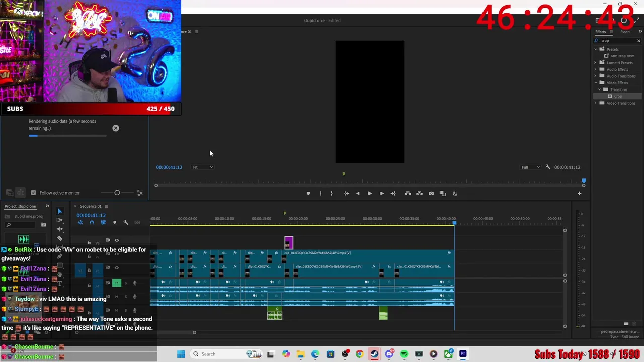Expand the Audio Transitions folder
This screenshot has height=362, width=644.
pos(596,76)
